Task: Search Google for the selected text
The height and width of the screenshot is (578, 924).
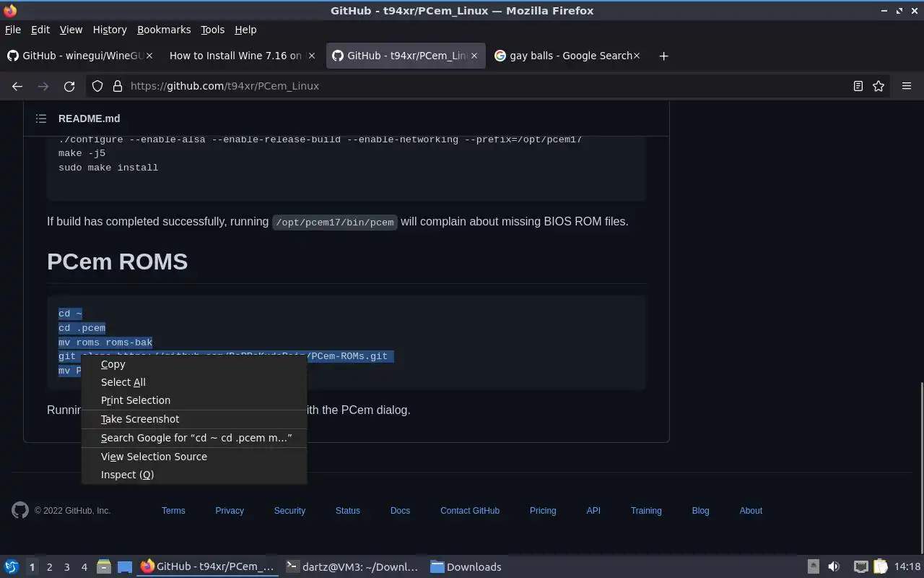Action: (193, 438)
